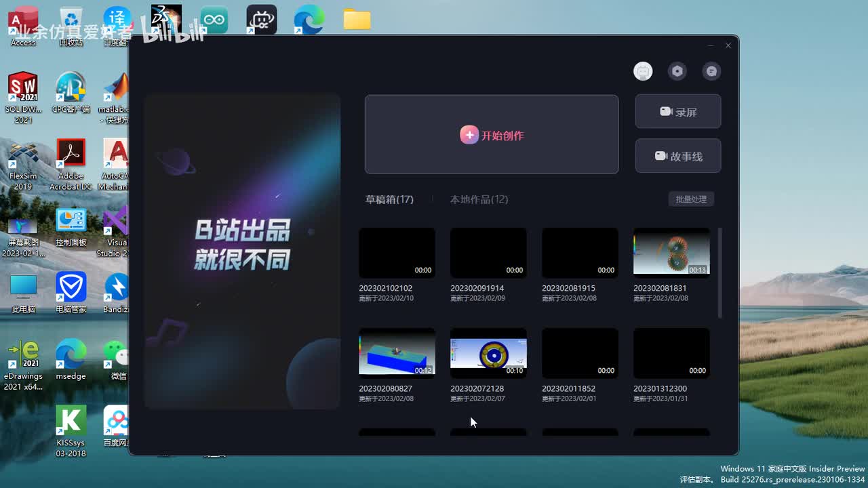This screenshot has width=868, height=488.
Task: Open draft thumbnail 202302080827
Action: pyautogui.click(x=397, y=353)
